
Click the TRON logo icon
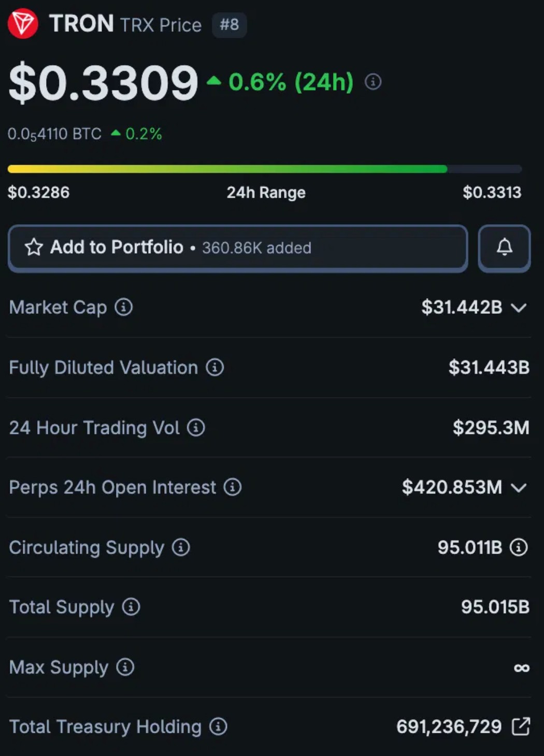point(22,24)
